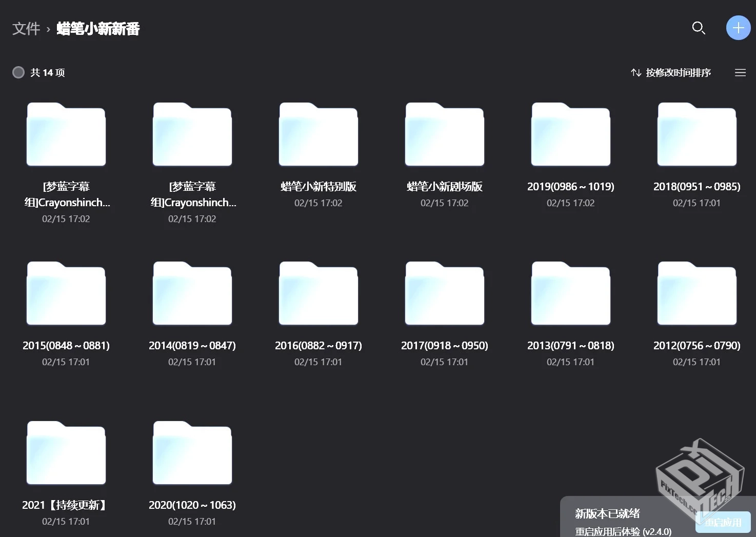The height and width of the screenshot is (537, 756).
Task: Open the 2015(0848~0881) folder
Action: point(66,293)
